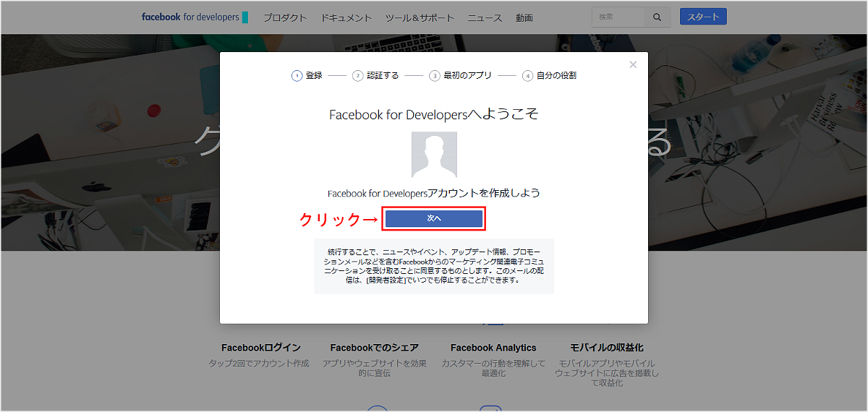Open the 動画 menu item

click(524, 18)
